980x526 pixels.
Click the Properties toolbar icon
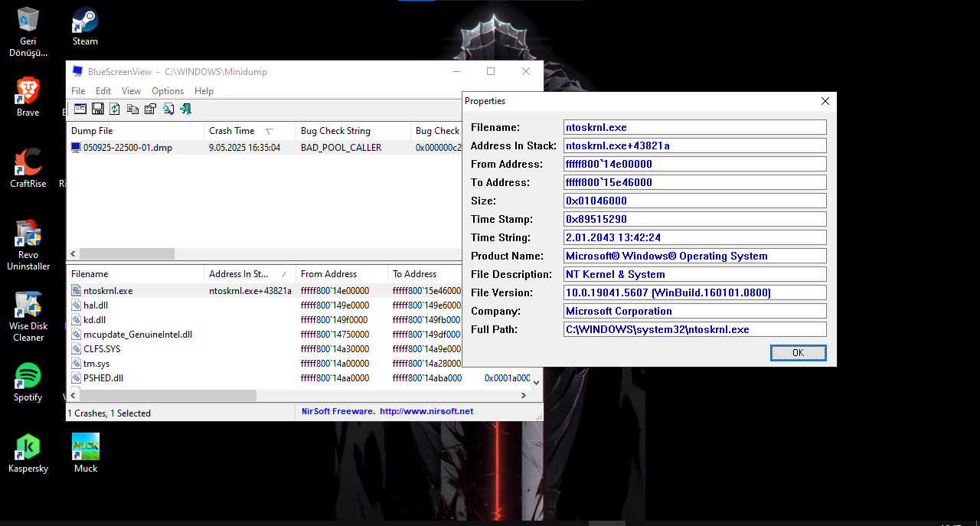(150, 109)
